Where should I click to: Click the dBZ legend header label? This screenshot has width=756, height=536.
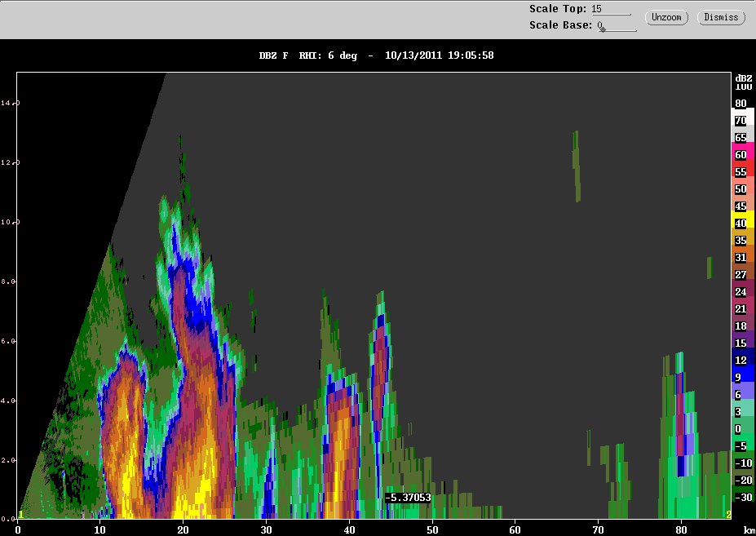[x=744, y=78]
